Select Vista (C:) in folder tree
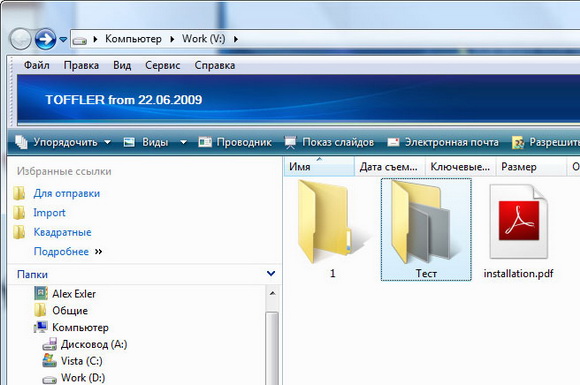This screenshot has width=580, height=385. click(81, 361)
